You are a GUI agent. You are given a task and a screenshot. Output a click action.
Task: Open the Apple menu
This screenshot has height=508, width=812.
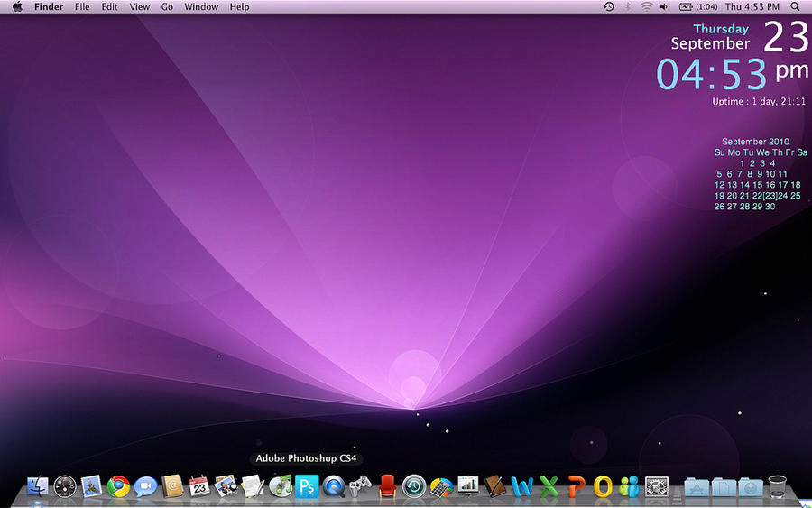tap(17, 6)
